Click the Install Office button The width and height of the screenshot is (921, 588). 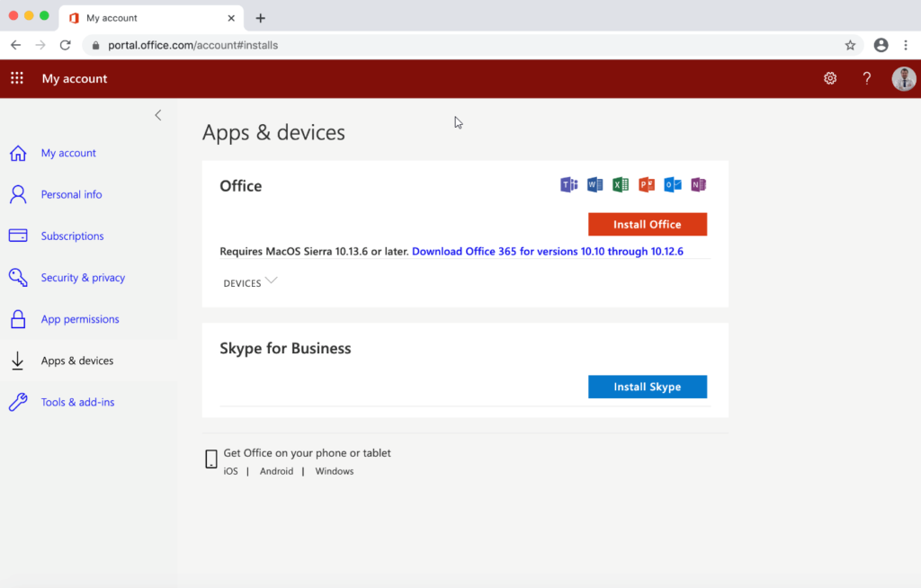coord(648,225)
